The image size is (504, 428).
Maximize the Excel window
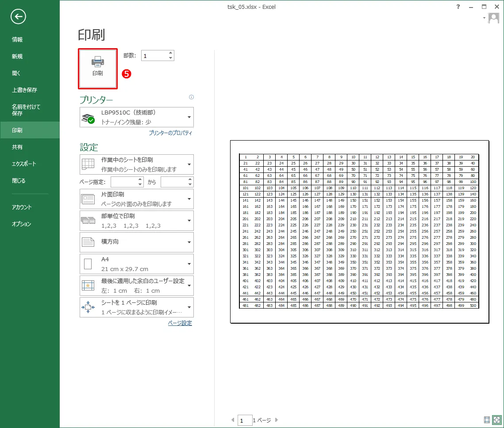(484, 7)
